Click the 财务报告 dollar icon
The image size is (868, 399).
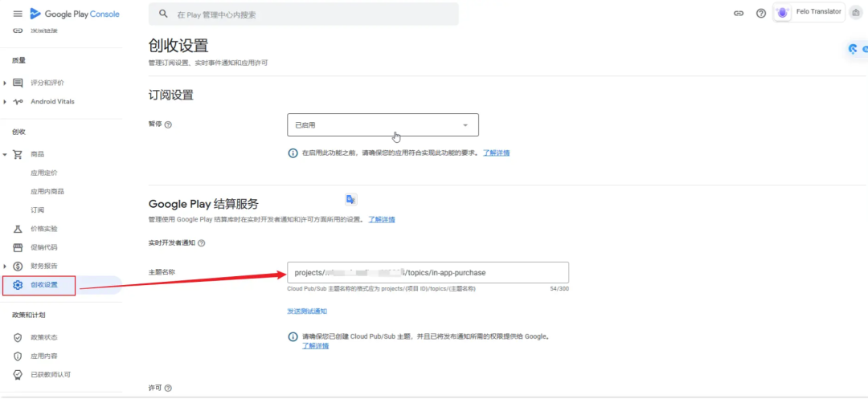18,267
